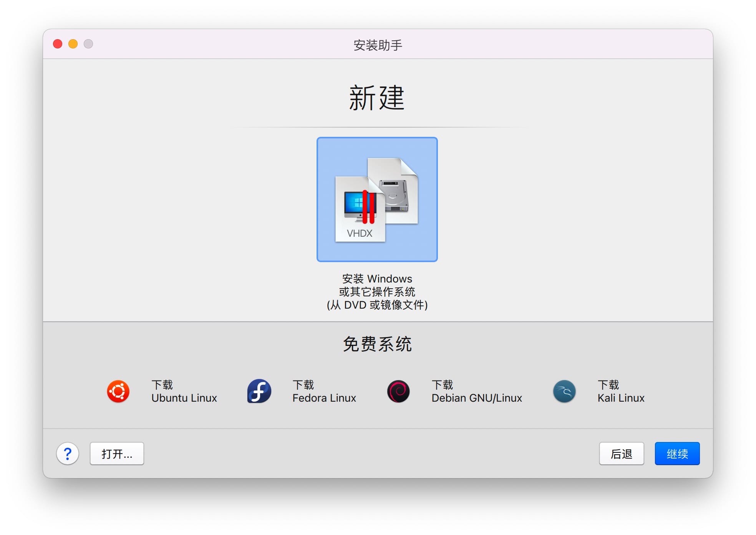Click the 打开... button
This screenshot has width=756, height=535.
pyautogui.click(x=117, y=454)
